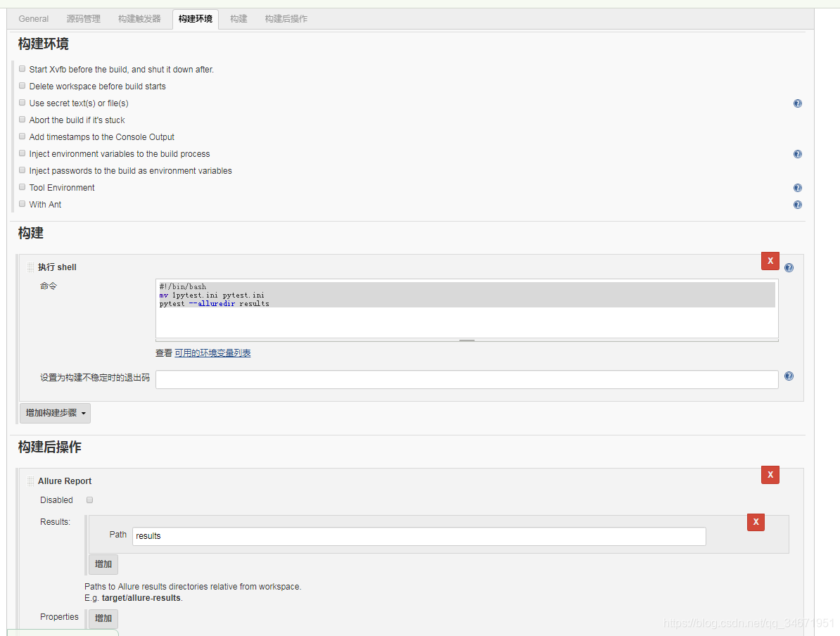Enable Abort the build if it's stuck
This screenshot has height=636, width=840.
pyautogui.click(x=22, y=120)
